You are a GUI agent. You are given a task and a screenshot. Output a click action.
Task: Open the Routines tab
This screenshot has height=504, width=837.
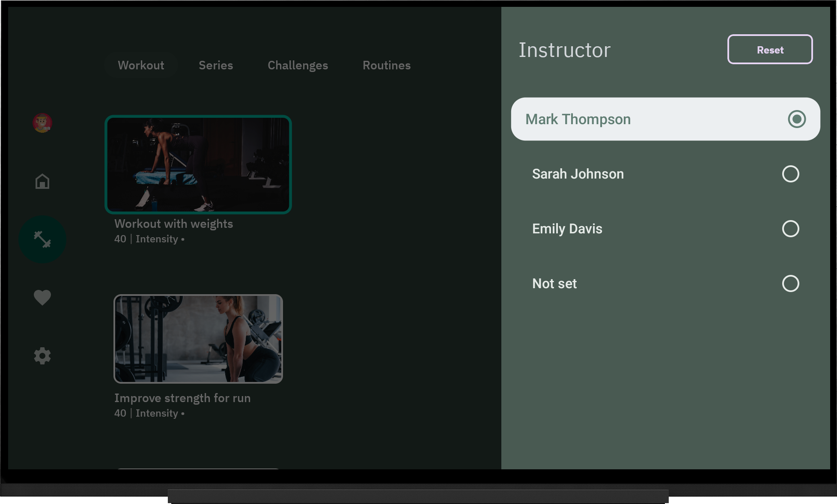pyautogui.click(x=386, y=65)
